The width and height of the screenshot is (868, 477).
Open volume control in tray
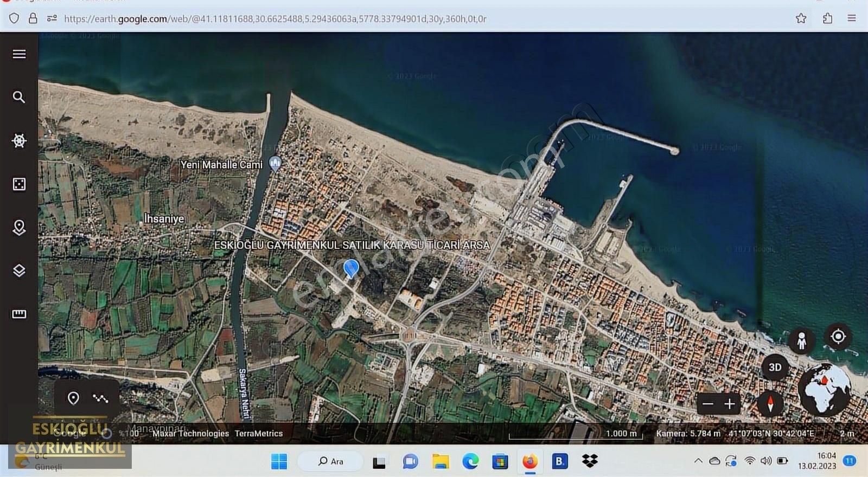point(766,461)
